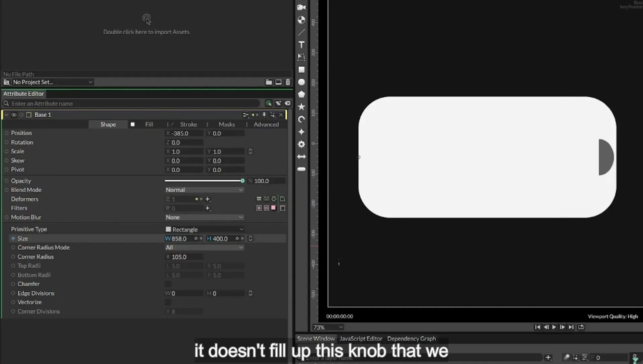Choose the Polygon shape tool
This screenshot has width=643, height=364.
point(301,94)
